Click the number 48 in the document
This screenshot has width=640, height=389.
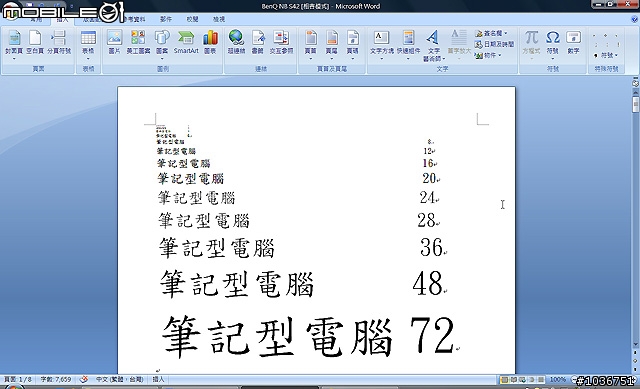point(427,283)
